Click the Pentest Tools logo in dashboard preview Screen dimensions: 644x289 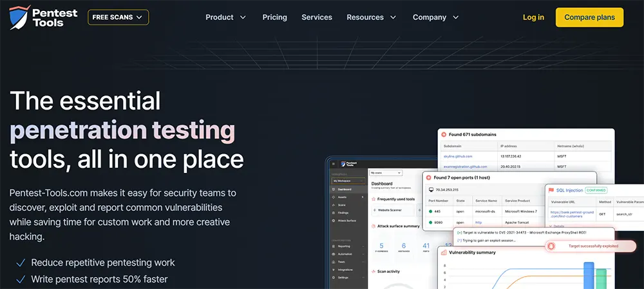(x=349, y=164)
